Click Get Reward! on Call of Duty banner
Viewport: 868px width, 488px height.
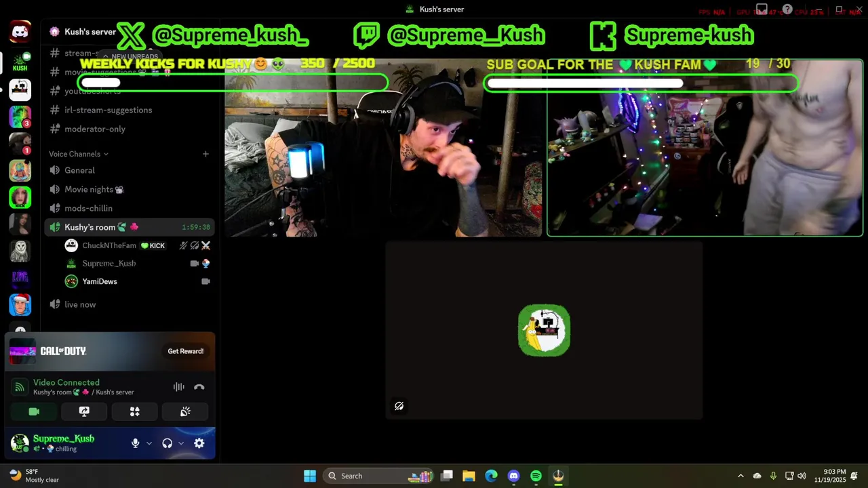click(x=186, y=351)
